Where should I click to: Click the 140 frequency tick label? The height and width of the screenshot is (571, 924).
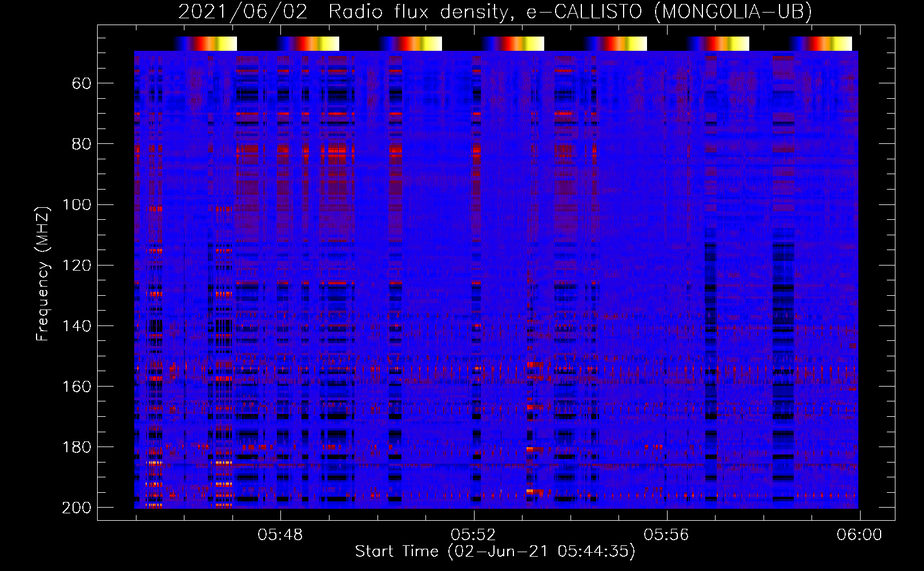coord(77,325)
